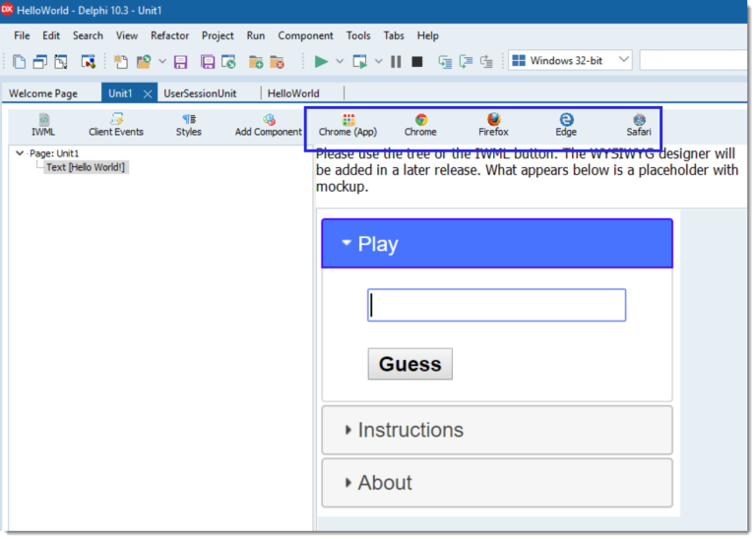Preview the page in Firefox
The width and height of the screenshot is (756, 539).
[x=493, y=125]
